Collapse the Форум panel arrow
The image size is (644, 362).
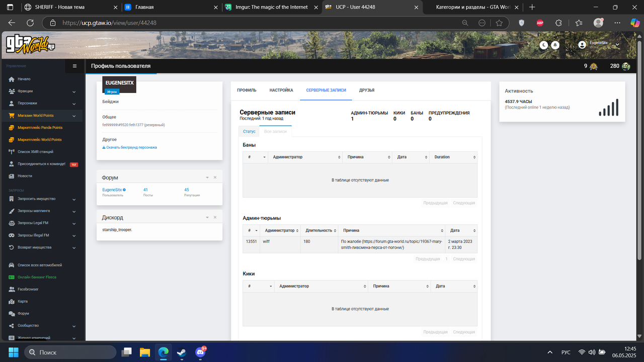[207, 177]
